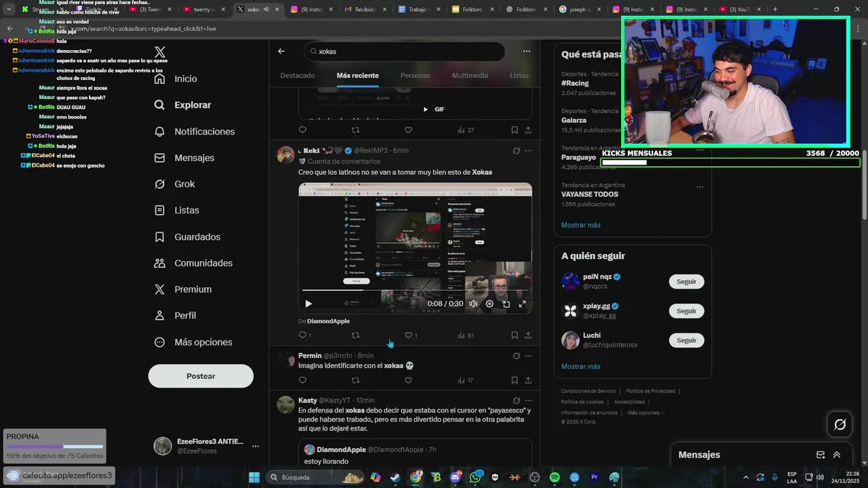Open Galarza trending topic
The image size is (868, 488).
(574, 120)
